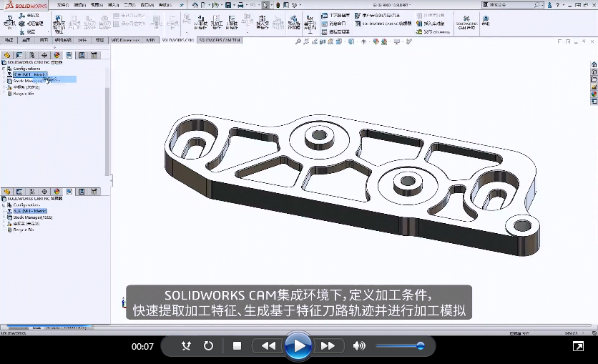This screenshot has width=598, height=364.
Task: Select the upper panel ConfigurationManager tab
Action: click(x=31, y=55)
